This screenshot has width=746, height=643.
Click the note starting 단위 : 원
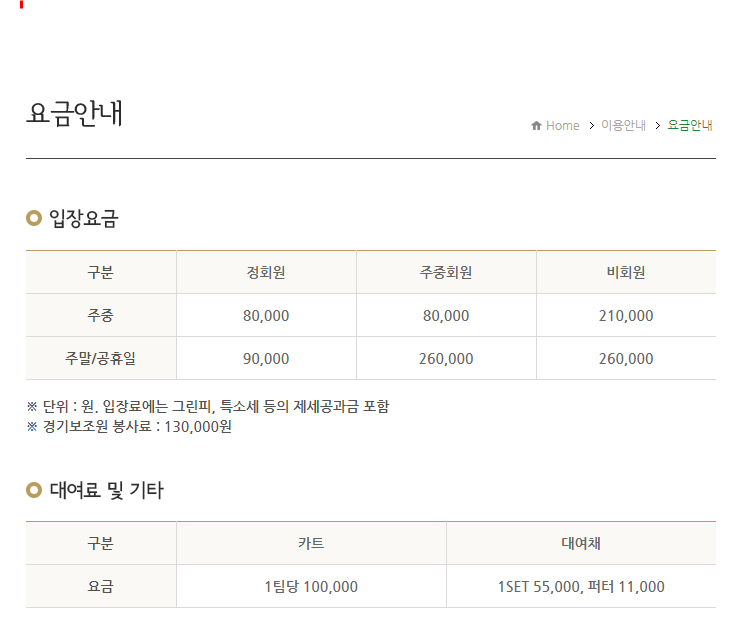[x=208, y=407]
